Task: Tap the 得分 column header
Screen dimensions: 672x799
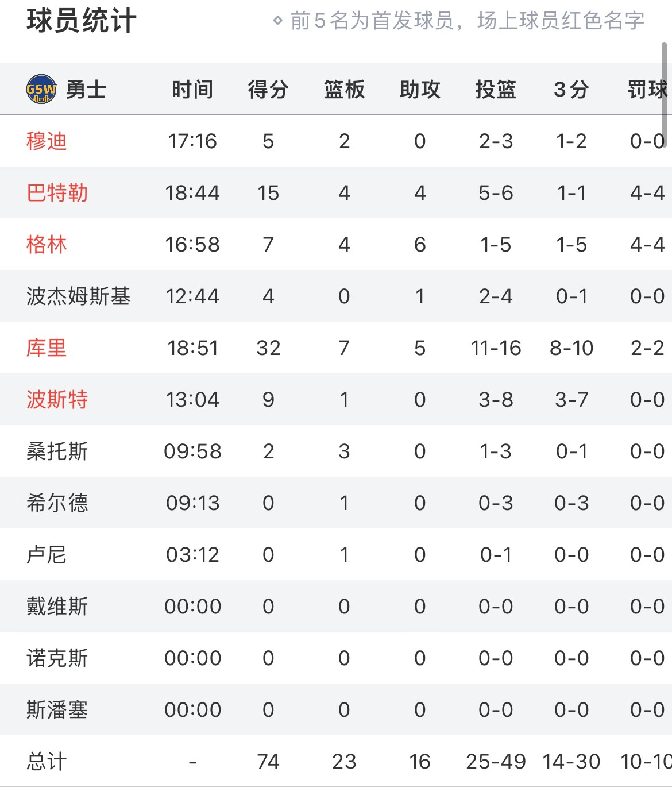Action: click(268, 90)
